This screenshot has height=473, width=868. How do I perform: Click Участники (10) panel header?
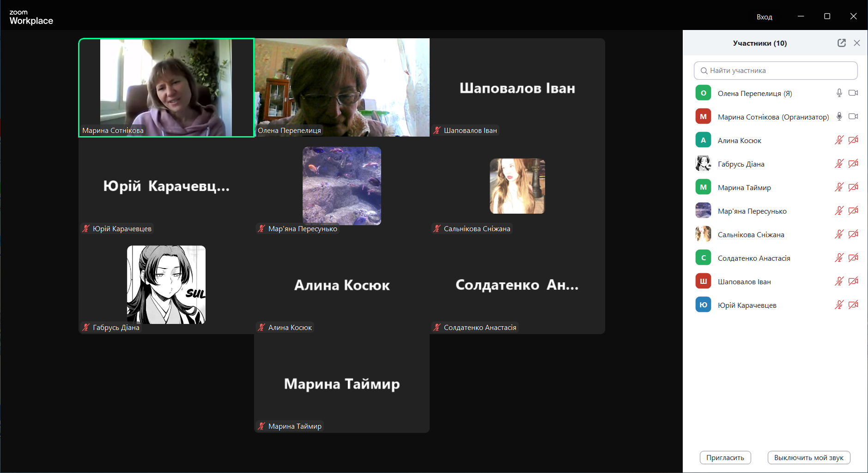(760, 43)
